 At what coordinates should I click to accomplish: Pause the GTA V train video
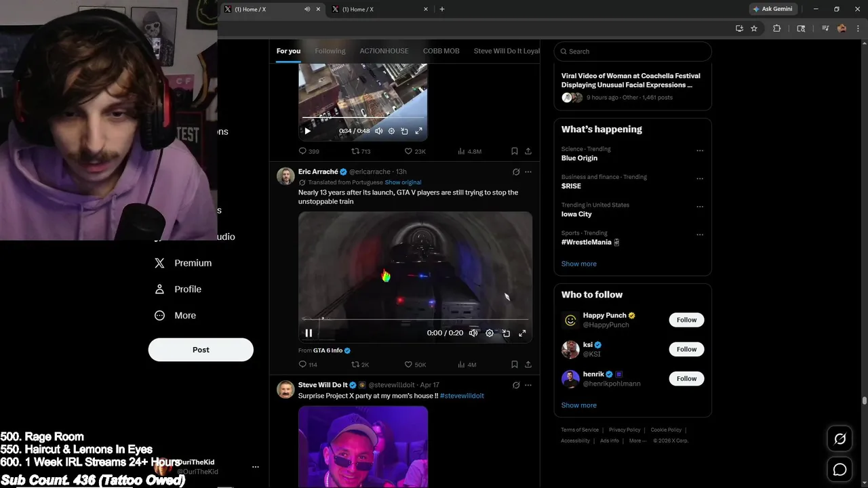(x=309, y=333)
